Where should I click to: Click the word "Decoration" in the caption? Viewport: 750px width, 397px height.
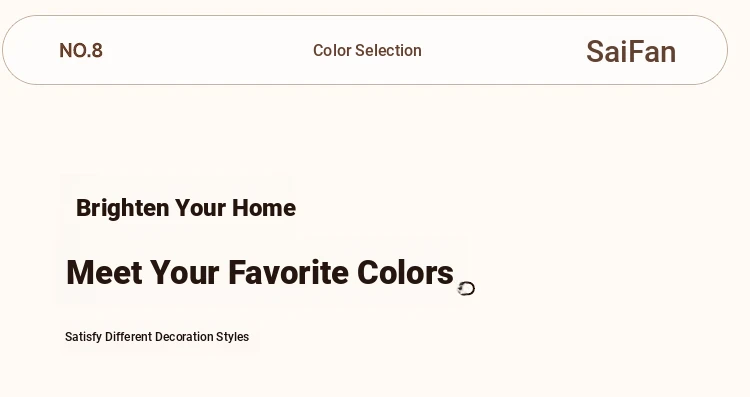coord(184,337)
